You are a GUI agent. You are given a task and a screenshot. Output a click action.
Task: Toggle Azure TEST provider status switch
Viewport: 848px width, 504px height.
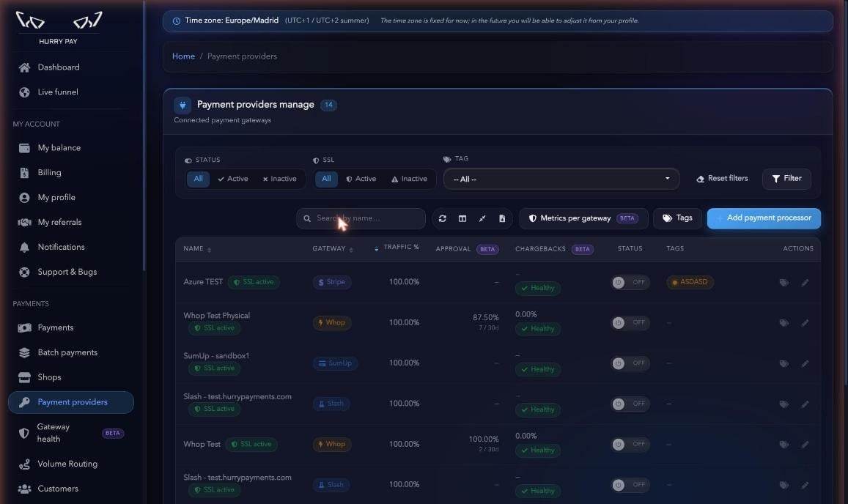(630, 282)
